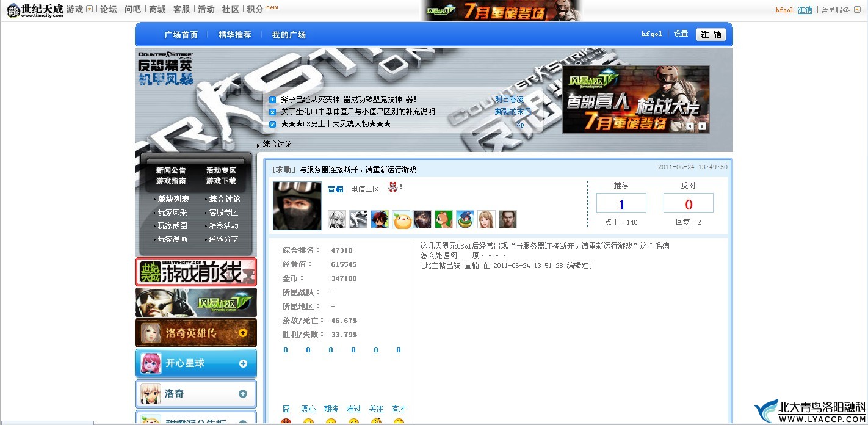
Task: Open the 风暴战区 sidebar banner
Action: pyautogui.click(x=196, y=302)
